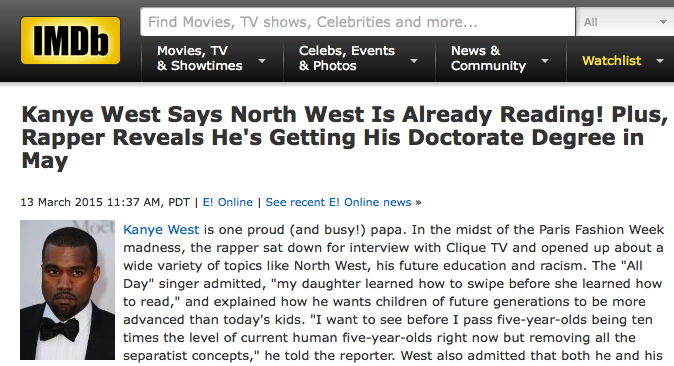Expand arrow next to 'Celebs, Events & Photos'
674x366 pixels.
pyautogui.click(x=414, y=61)
